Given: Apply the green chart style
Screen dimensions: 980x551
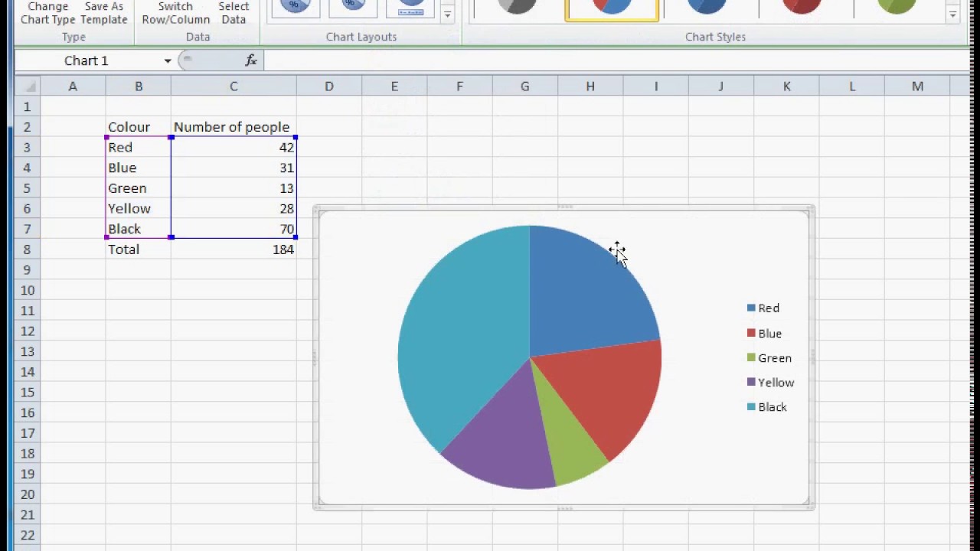Looking at the screenshot, I should click(897, 9).
